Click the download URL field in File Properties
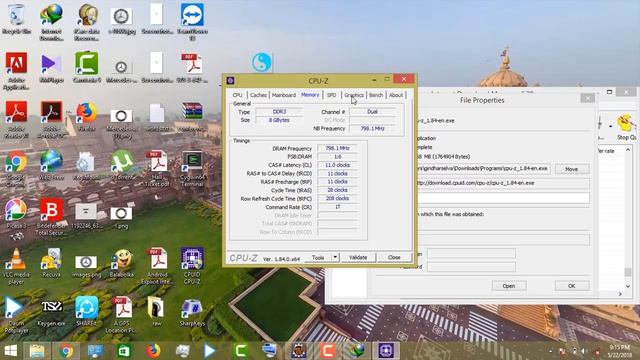640x360 pixels. pos(503,183)
